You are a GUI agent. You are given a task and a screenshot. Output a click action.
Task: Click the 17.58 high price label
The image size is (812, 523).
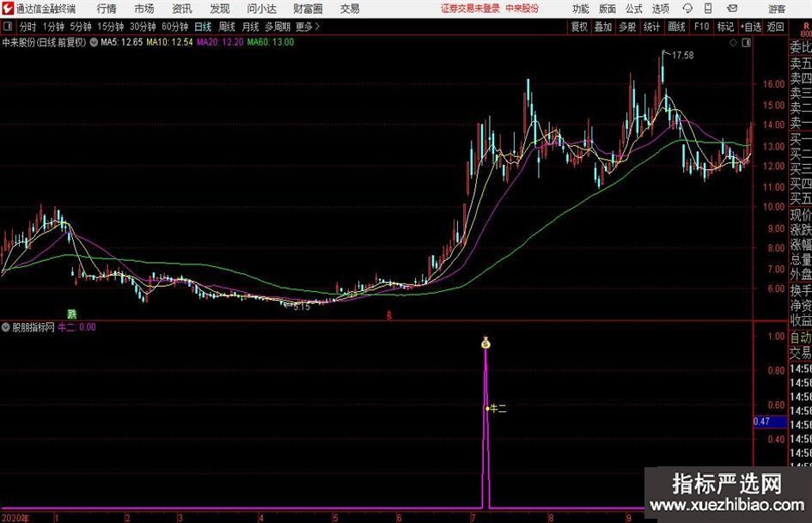coord(682,56)
